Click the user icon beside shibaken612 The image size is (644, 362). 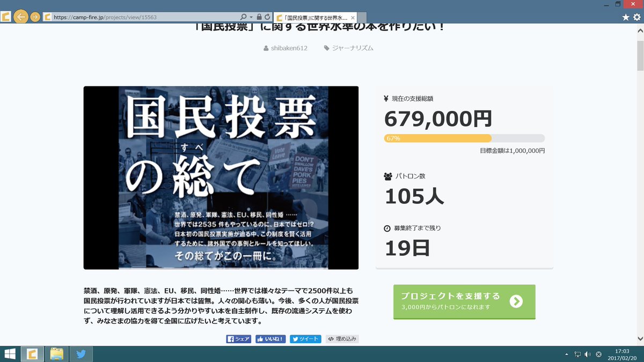(266, 48)
